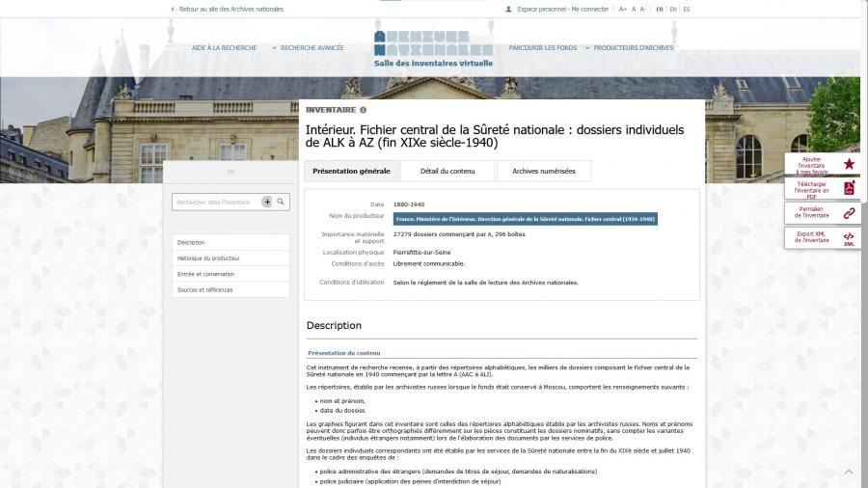
Task: Click the back-to-top arrow
Action: [848, 472]
